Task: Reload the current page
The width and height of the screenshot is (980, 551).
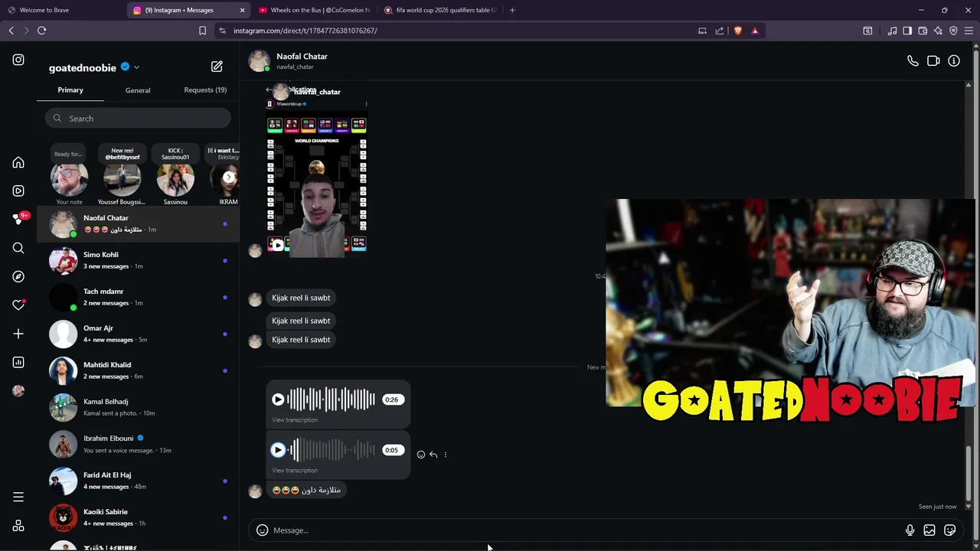Action: (x=42, y=31)
